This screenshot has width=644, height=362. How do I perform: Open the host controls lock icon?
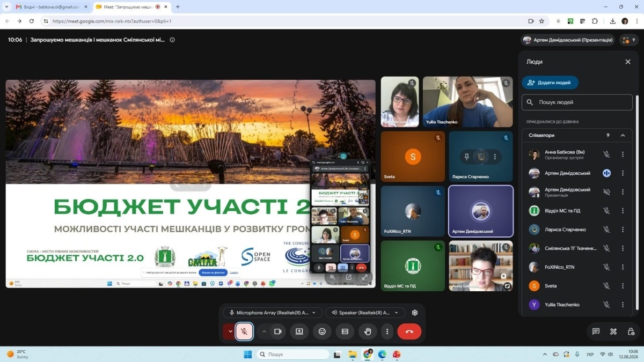[x=631, y=331]
